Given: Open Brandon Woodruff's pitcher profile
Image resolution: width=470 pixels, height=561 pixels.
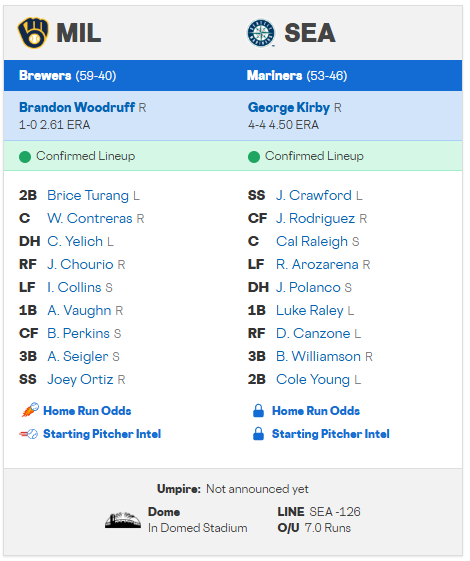Looking at the screenshot, I should (x=77, y=107).
